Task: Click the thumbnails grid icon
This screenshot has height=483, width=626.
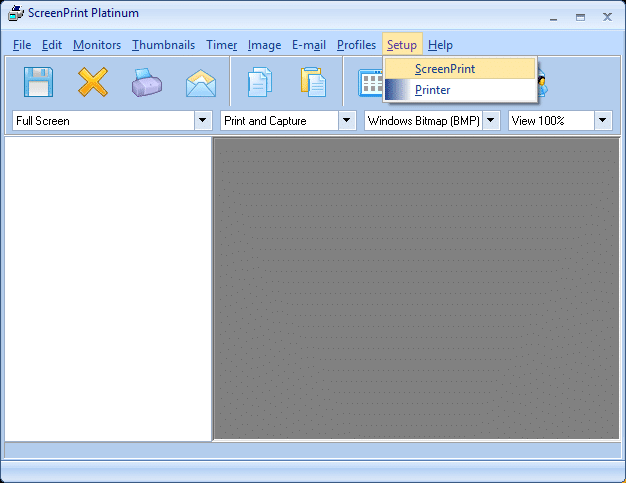Action: [370, 83]
